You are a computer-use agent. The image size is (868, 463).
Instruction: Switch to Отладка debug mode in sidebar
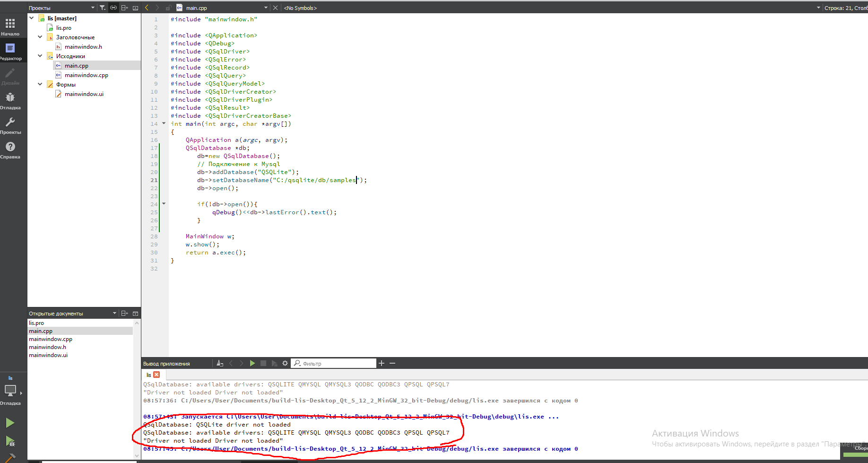coord(10,101)
